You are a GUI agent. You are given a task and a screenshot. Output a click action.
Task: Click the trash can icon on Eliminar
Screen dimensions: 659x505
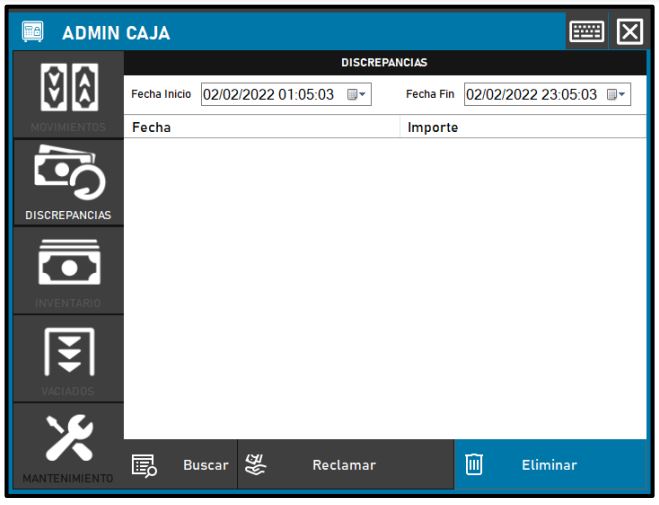[474, 464]
